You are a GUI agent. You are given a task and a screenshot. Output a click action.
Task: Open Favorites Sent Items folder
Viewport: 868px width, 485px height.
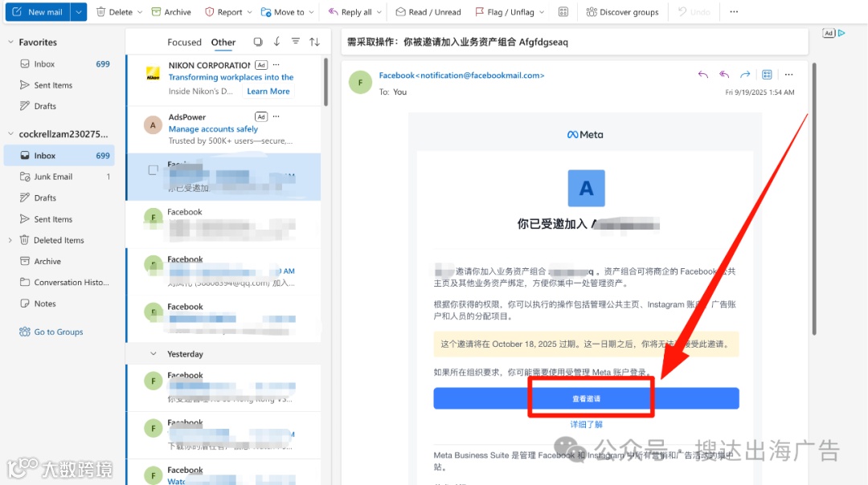pyautogui.click(x=59, y=85)
